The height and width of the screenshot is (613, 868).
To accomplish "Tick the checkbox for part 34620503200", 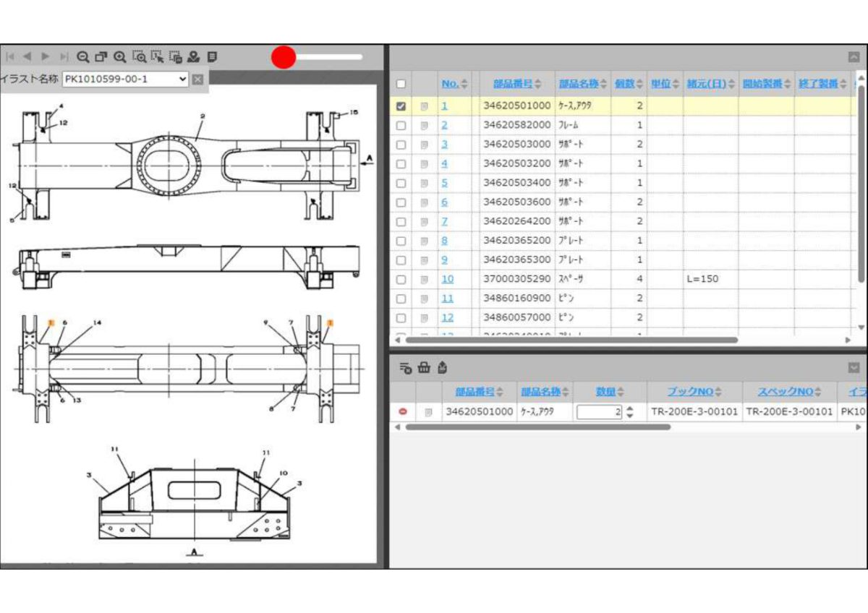I will coord(401,164).
